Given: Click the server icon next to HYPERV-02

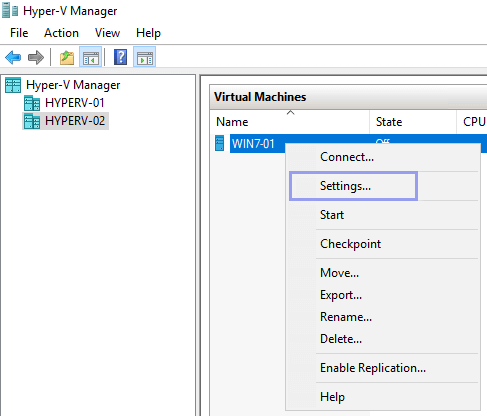Looking at the screenshot, I should [x=32, y=121].
